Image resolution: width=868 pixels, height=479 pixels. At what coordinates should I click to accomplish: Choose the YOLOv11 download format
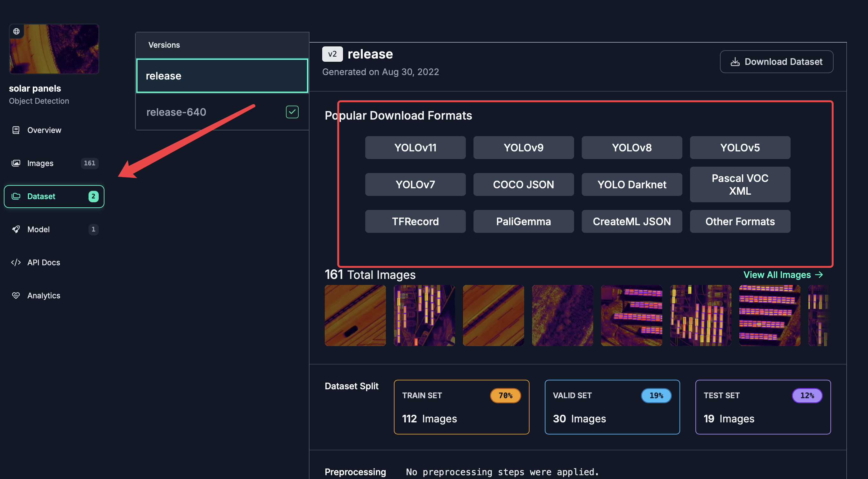pos(415,148)
